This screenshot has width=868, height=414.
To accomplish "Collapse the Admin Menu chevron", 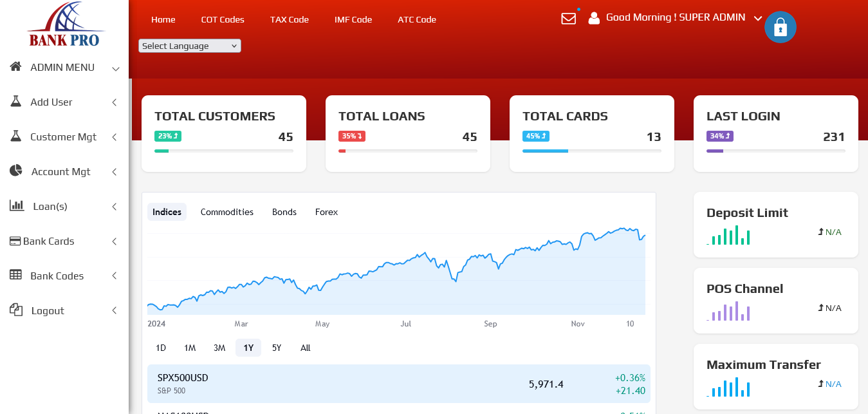I will pos(116,68).
